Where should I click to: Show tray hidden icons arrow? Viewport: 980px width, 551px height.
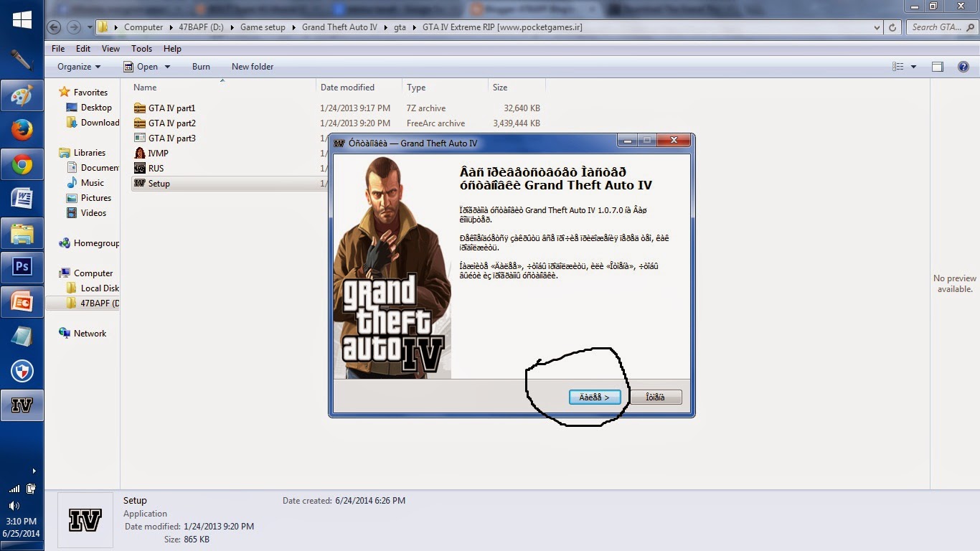(x=34, y=471)
